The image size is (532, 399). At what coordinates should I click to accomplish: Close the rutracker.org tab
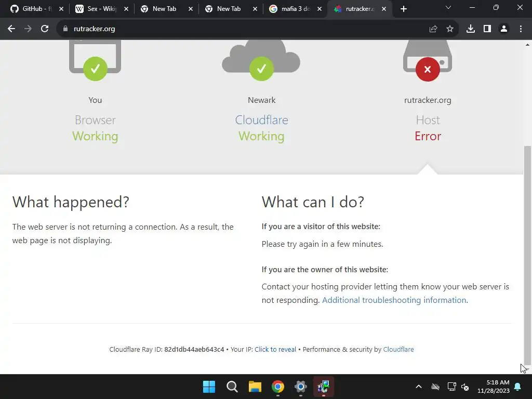point(384,9)
